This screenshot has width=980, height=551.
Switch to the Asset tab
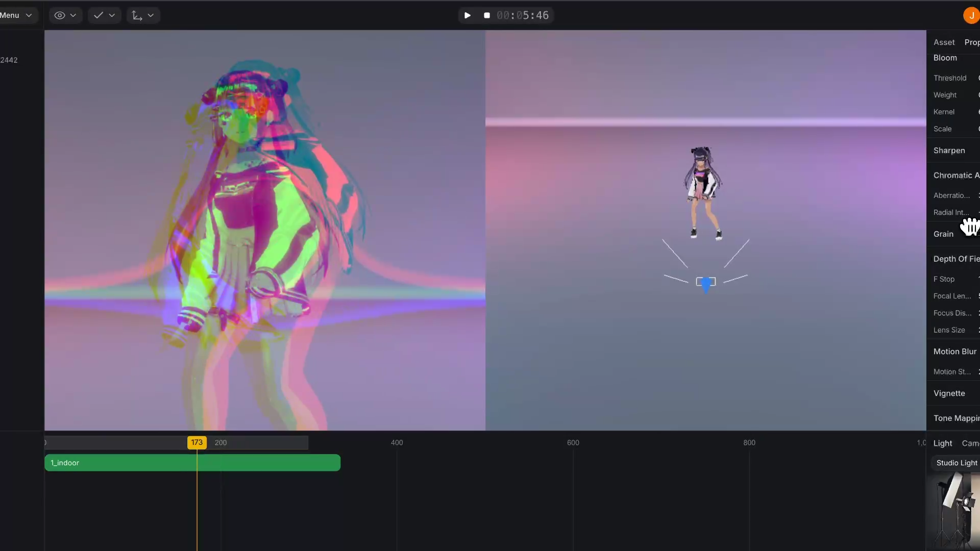(x=944, y=42)
